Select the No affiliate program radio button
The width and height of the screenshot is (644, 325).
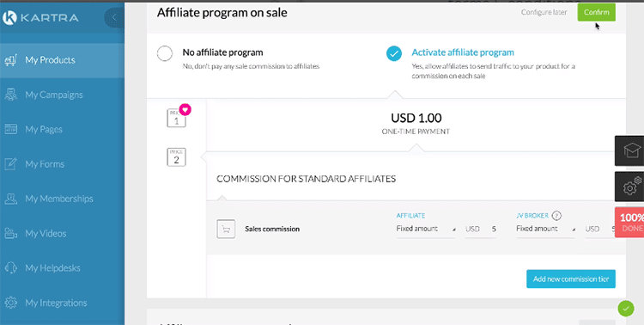(x=165, y=53)
